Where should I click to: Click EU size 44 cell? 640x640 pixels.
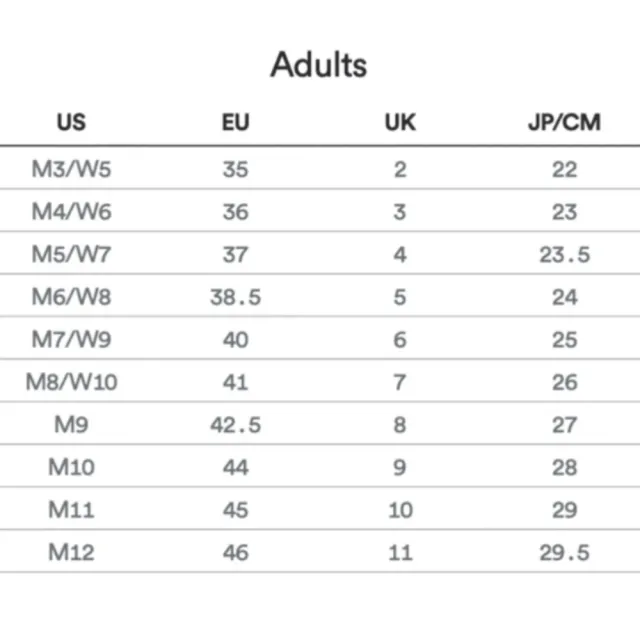pyautogui.click(x=236, y=467)
